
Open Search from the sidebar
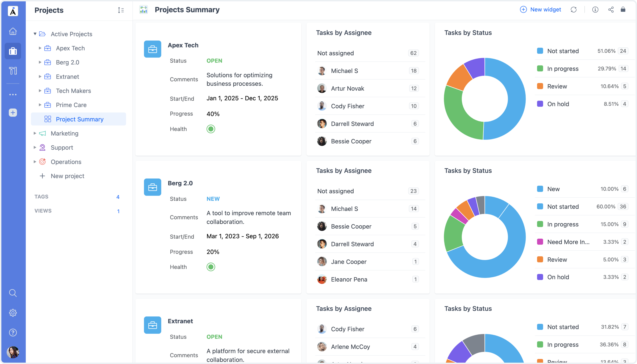(13, 293)
